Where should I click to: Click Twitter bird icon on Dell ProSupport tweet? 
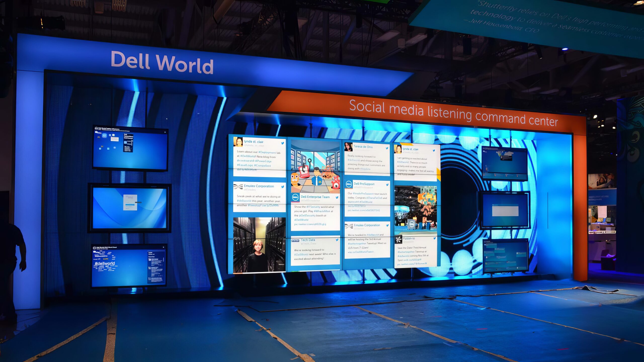point(387,185)
